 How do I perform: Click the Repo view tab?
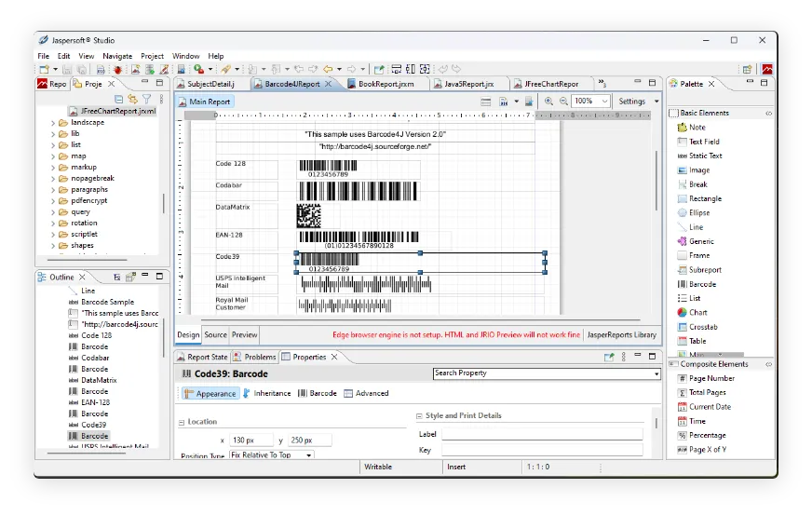click(x=53, y=84)
